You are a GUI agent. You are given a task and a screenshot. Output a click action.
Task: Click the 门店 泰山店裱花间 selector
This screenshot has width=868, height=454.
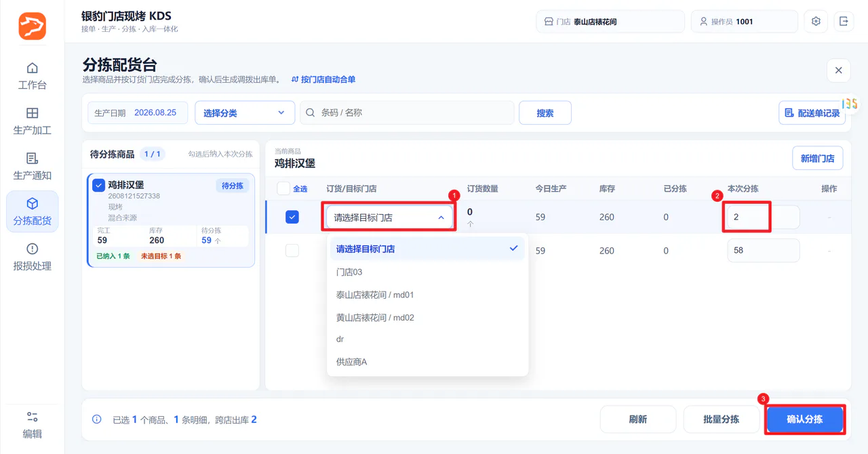click(610, 22)
